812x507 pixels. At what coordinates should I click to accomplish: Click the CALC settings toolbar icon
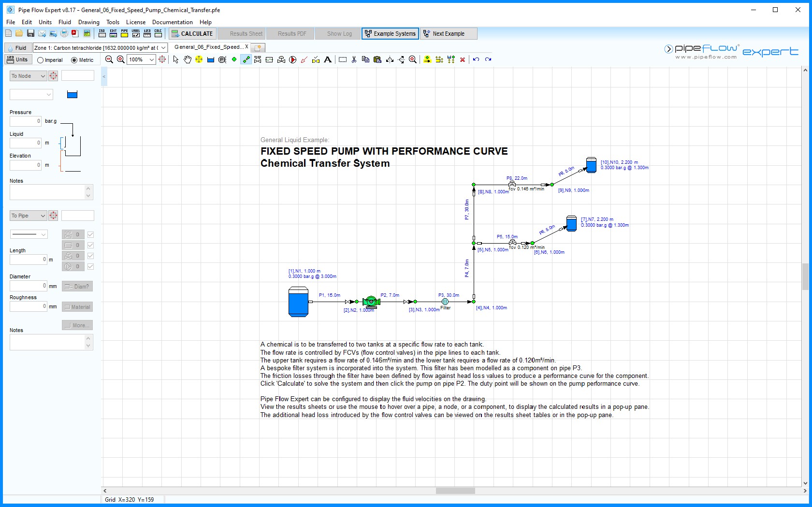[x=158, y=33]
